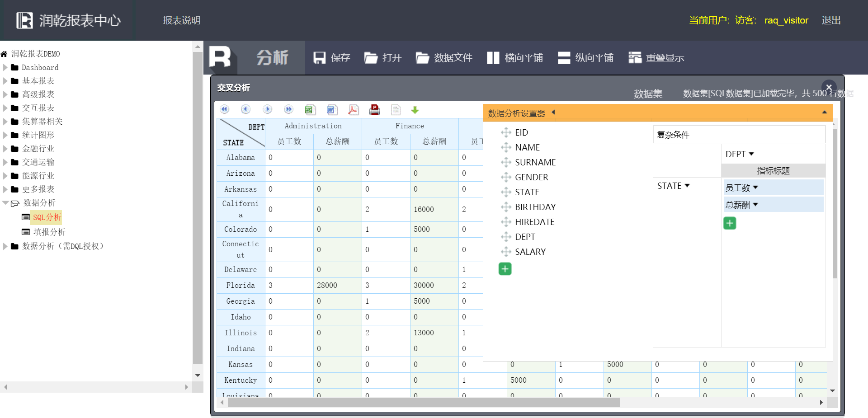Click the green download arrow icon

point(415,110)
